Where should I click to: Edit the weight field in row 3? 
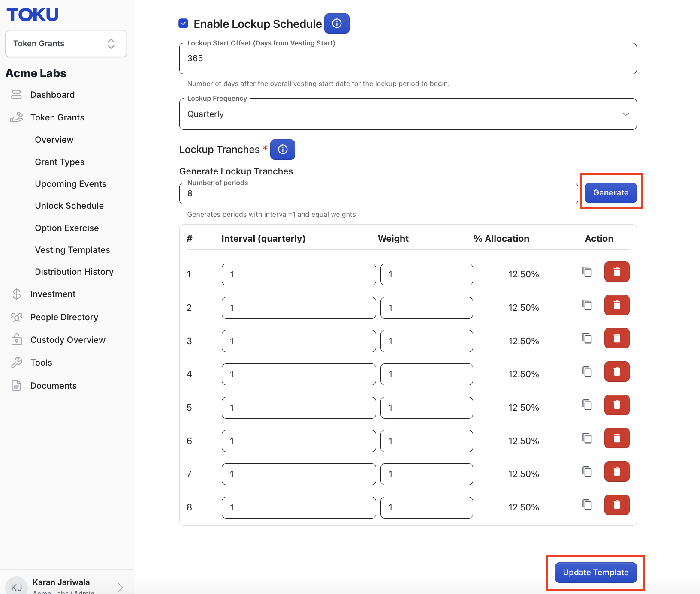pos(427,341)
